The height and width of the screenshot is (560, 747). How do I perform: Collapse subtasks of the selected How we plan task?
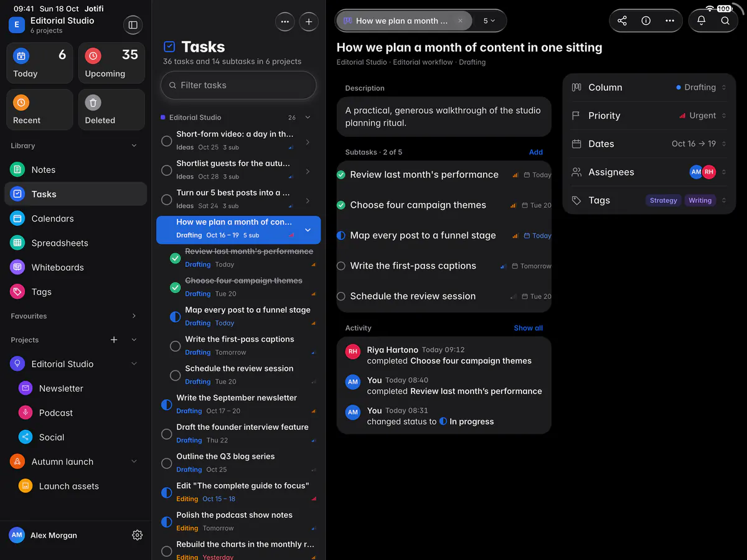[308, 230]
